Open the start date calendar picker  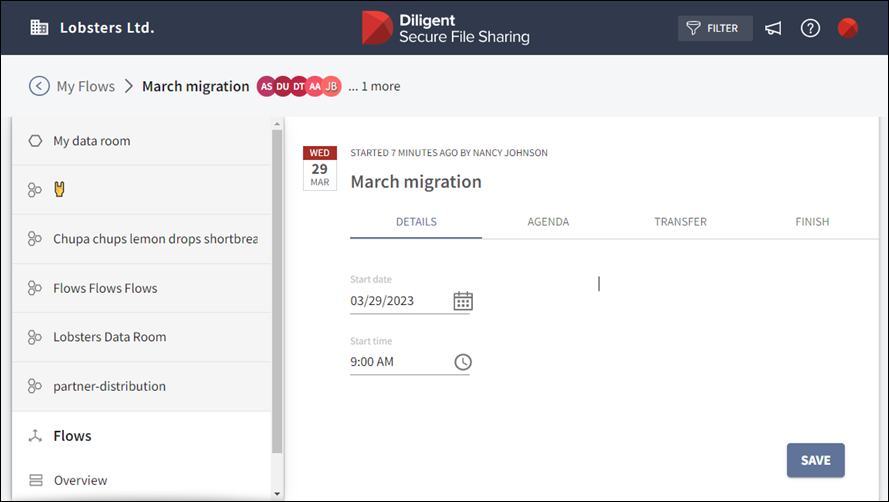point(463,301)
